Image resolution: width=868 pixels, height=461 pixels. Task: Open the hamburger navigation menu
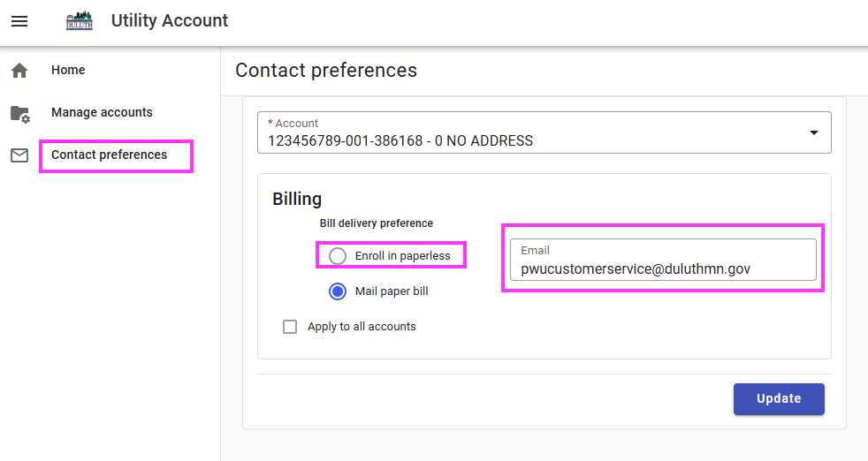click(19, 21)
